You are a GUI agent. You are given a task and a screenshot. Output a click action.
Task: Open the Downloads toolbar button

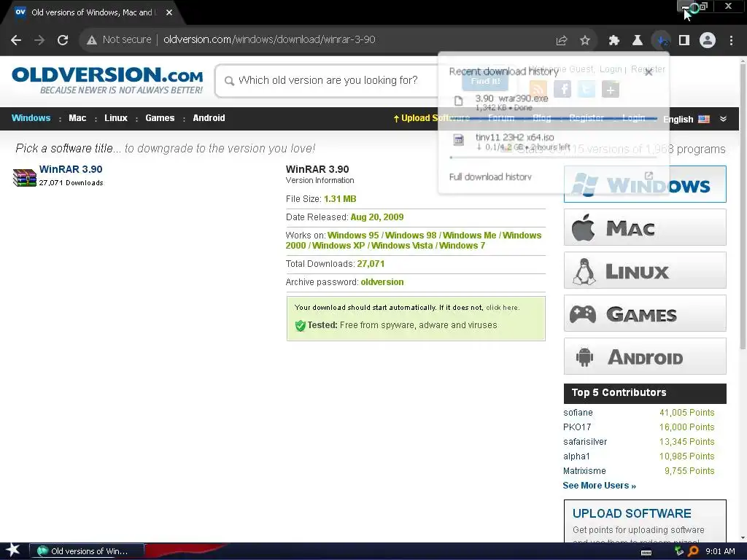pos(661,41)
